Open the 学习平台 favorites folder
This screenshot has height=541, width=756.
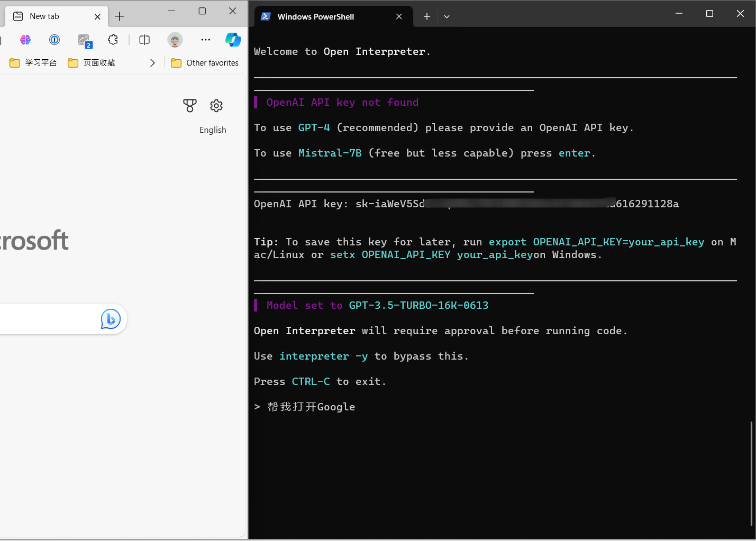click(33, 63)
